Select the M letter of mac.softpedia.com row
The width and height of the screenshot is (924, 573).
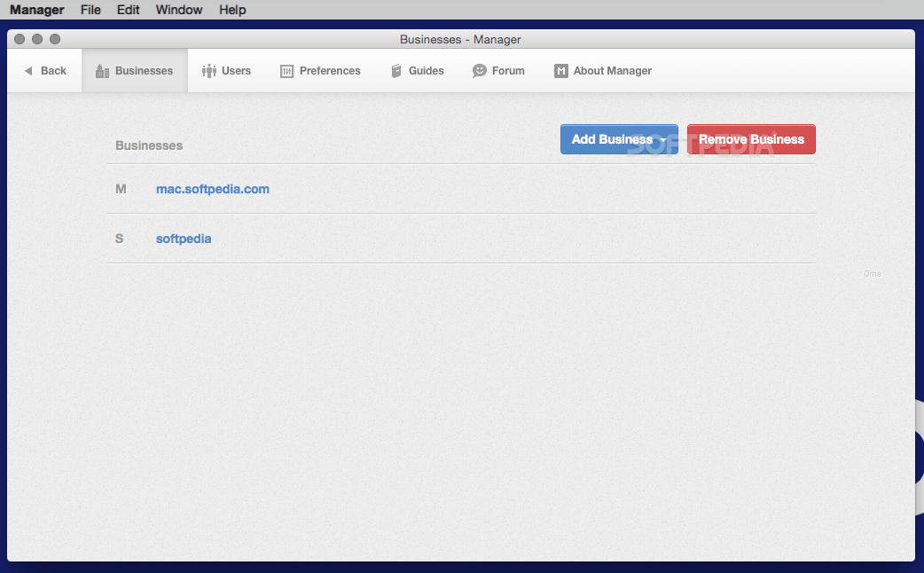pyautogui.click(x=121, y=189)
